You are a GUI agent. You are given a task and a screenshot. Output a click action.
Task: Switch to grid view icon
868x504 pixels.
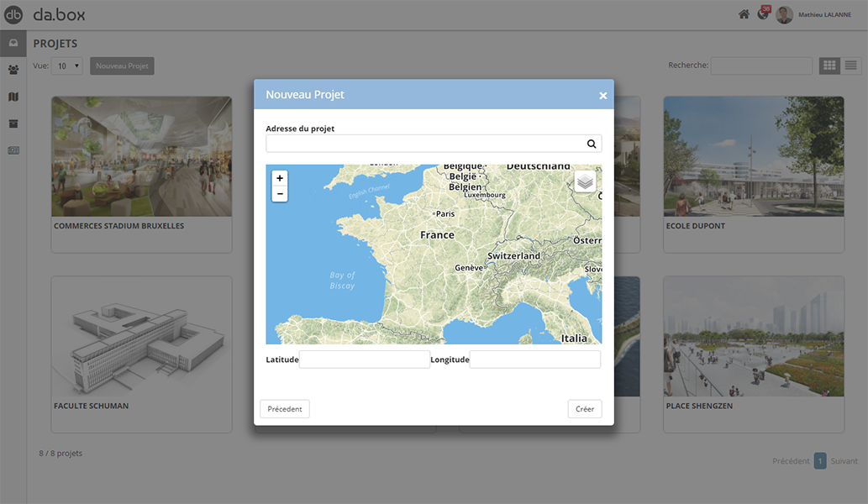click(x=829, y=66)
